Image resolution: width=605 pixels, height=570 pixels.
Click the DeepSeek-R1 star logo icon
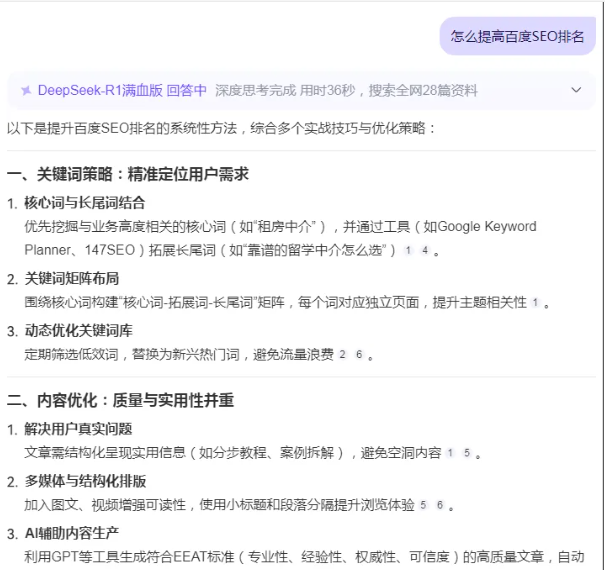coord(26,90)
